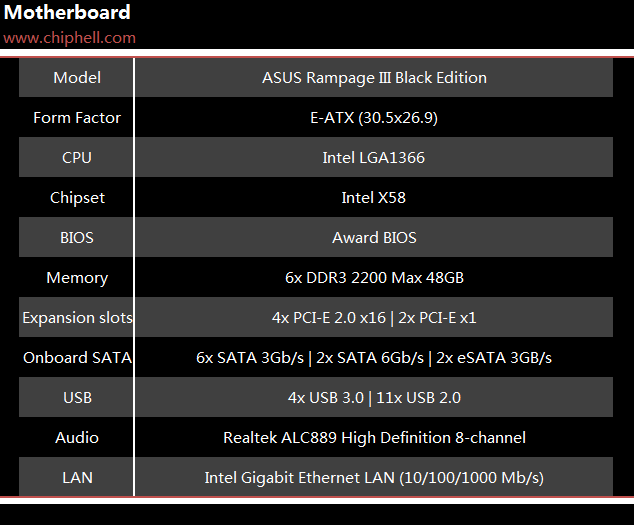The height and width of the screenshot is (525, 634).
Task: Select the CPU row label
Action: [77, 158]
